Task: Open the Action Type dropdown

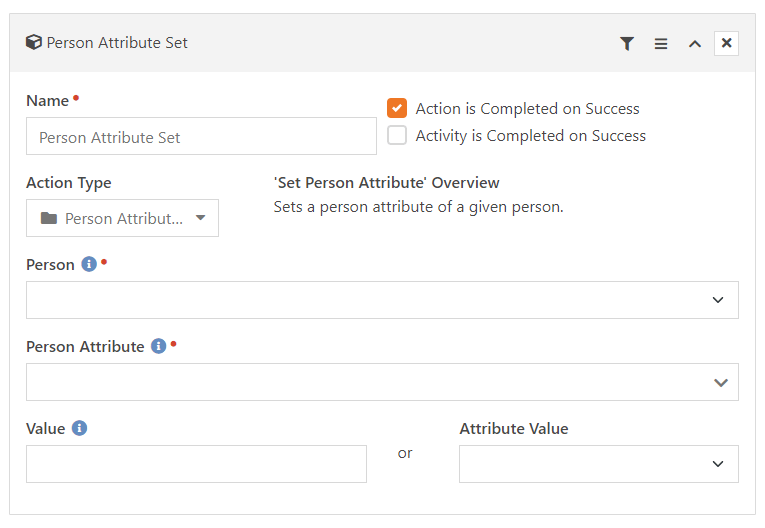Action: click(x=122, y=218)
